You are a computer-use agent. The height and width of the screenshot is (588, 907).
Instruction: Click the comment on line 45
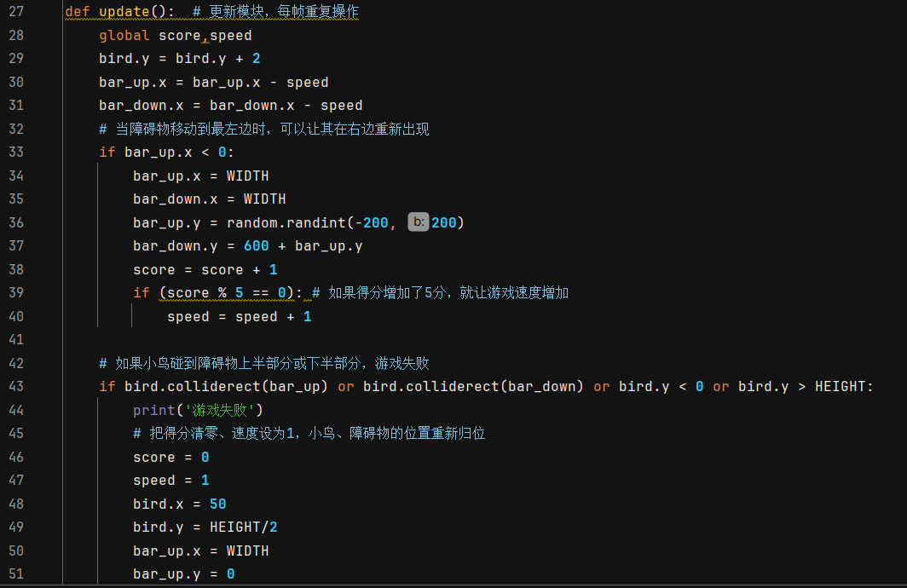coord(309,434)
